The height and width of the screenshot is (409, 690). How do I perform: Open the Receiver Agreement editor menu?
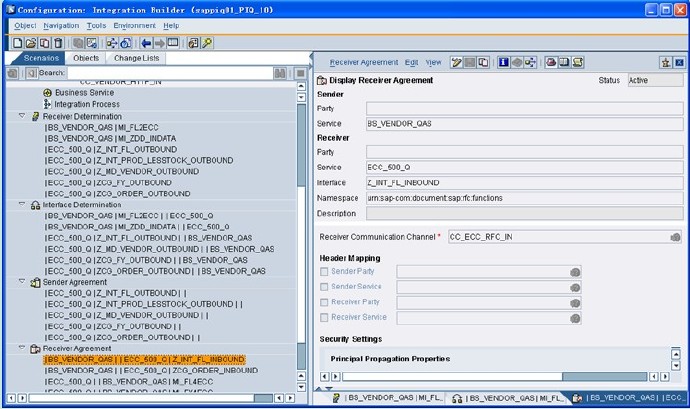point(364,63)
